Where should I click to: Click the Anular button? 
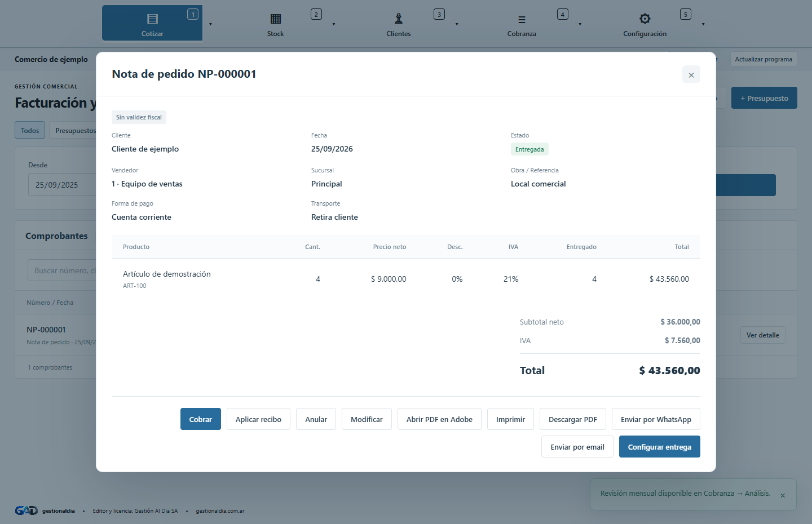(316, 419)
